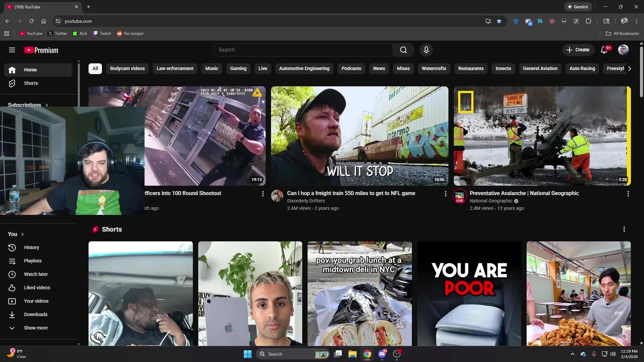644x362 pixels.
Task: Show hidden system tray icons
Action: tap(572, 354)
